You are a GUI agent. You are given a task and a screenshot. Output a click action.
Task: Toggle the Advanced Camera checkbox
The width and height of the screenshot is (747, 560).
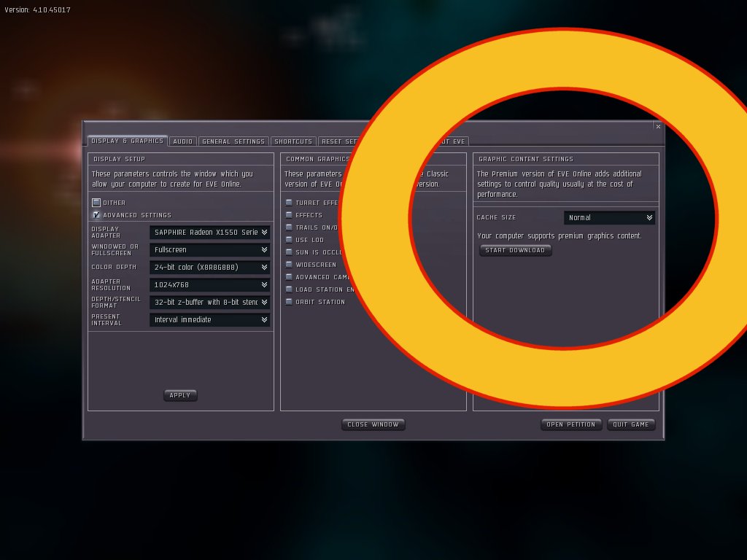click(289, 276)
